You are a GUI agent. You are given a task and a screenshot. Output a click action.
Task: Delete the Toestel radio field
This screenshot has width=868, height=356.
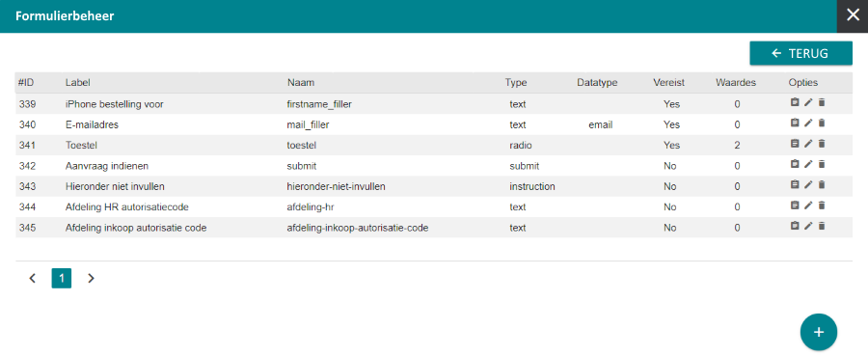tap(822, 144)
